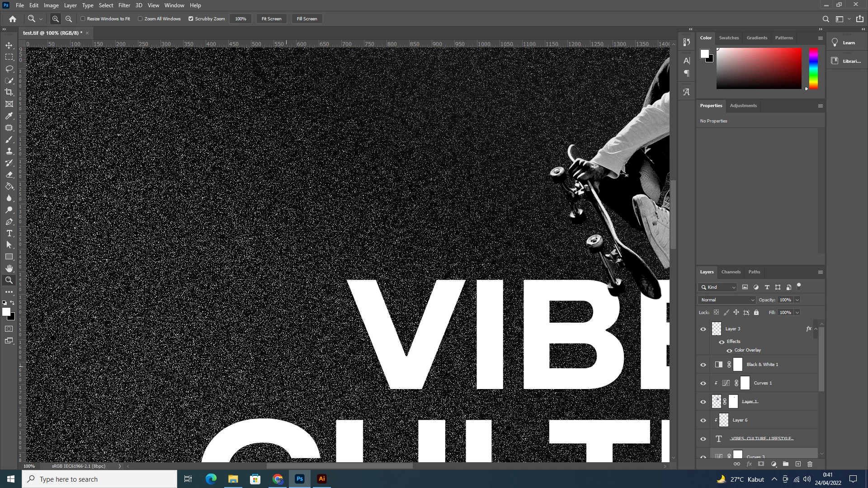Disable the Scrubby Zoom checkbox
868x488 pixels.
point(191,19)
